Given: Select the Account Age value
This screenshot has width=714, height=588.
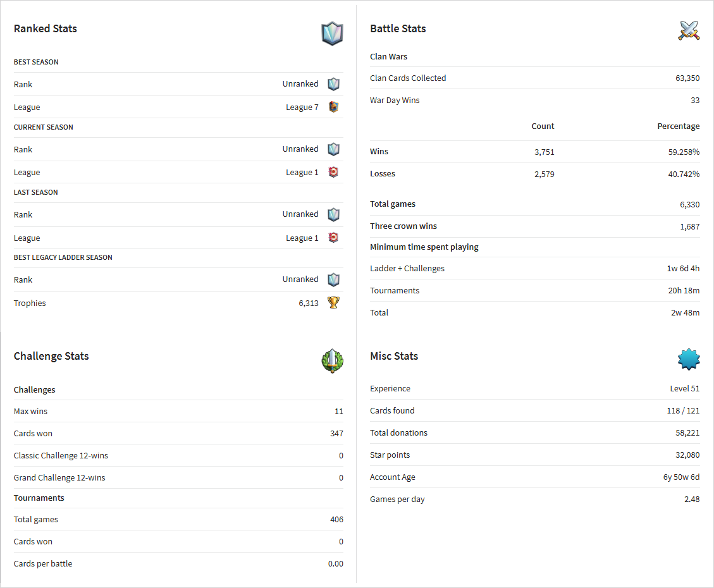Looking at the screenshot, I should [681, 477].
